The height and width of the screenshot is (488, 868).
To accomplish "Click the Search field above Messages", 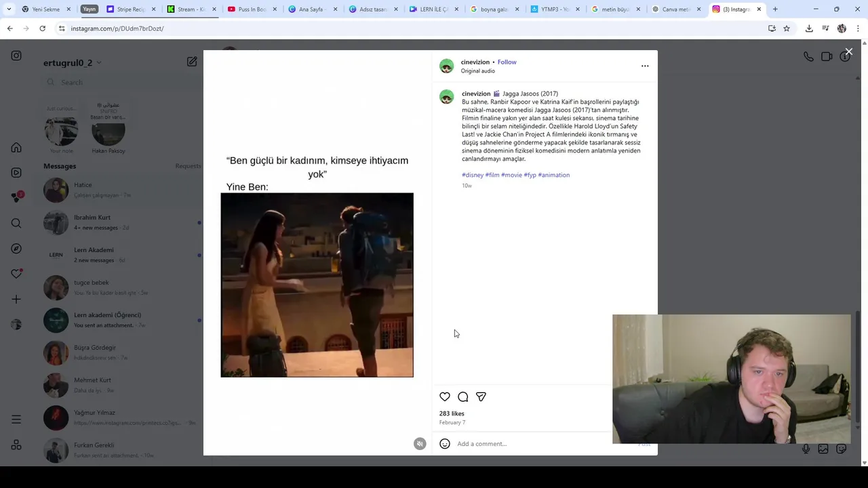I will (122, 82).
